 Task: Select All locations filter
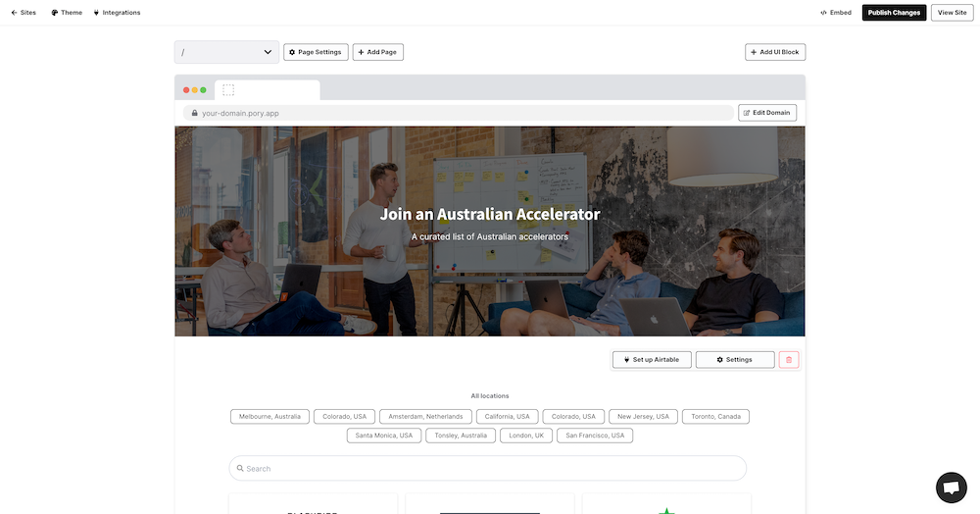click(490, 396)
